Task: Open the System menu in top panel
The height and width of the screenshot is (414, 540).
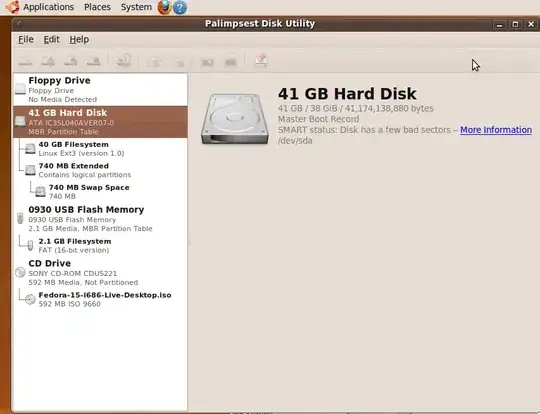Action: coord(136,7)
